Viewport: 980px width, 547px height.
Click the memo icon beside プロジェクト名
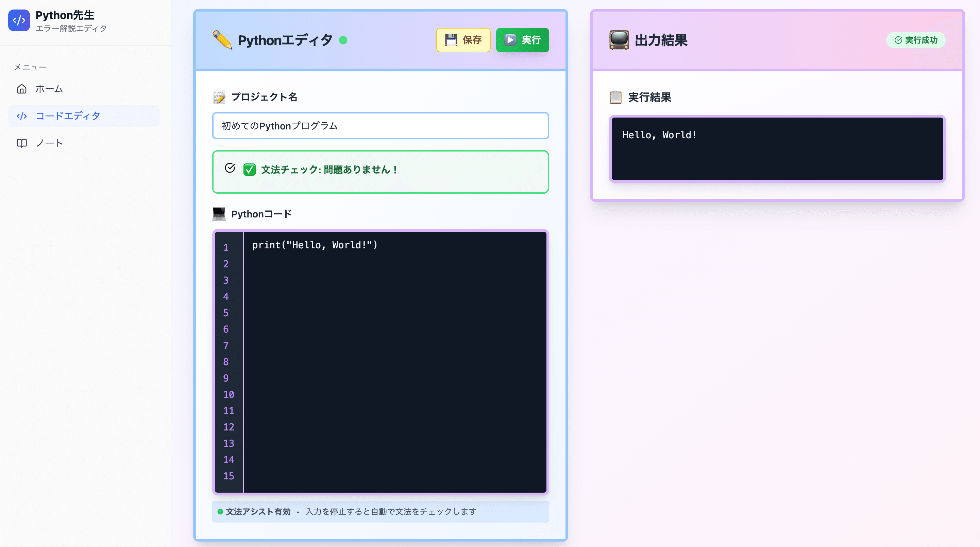pos(219,97)
